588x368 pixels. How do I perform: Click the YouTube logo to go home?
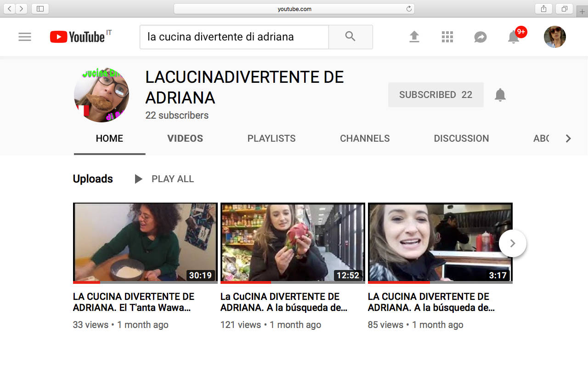point(78,37)
